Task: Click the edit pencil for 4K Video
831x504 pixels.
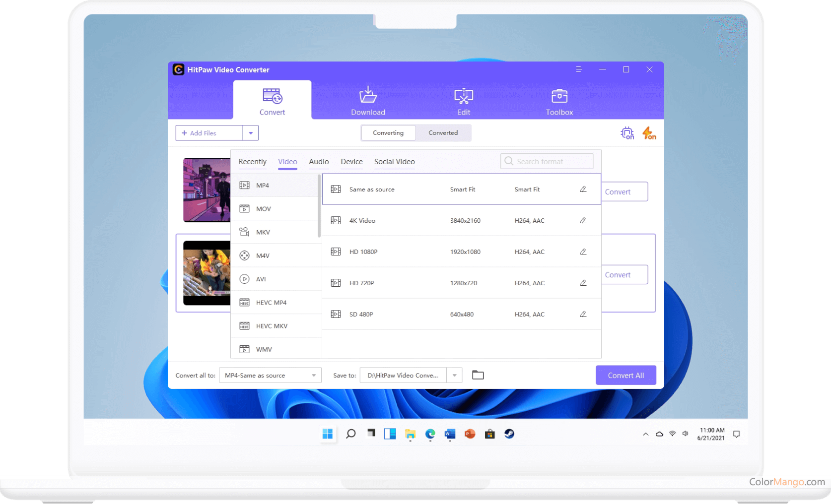Action: click(583, 220)
